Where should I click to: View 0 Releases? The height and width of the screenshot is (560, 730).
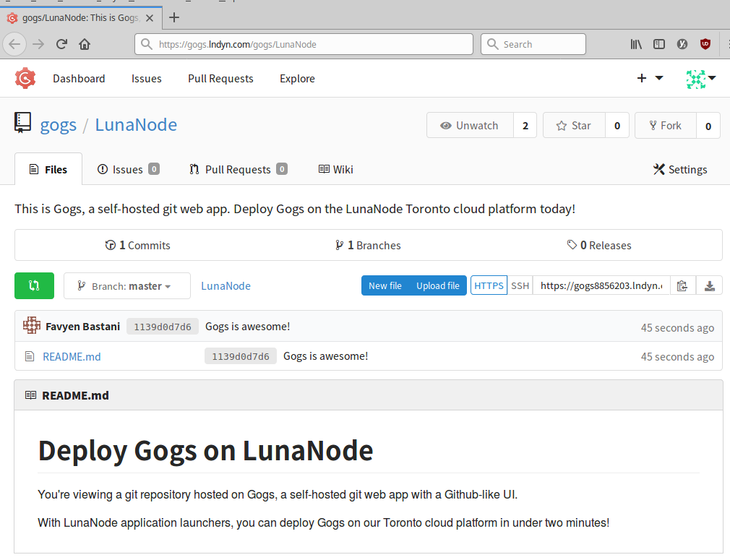[x=599, y=246]
